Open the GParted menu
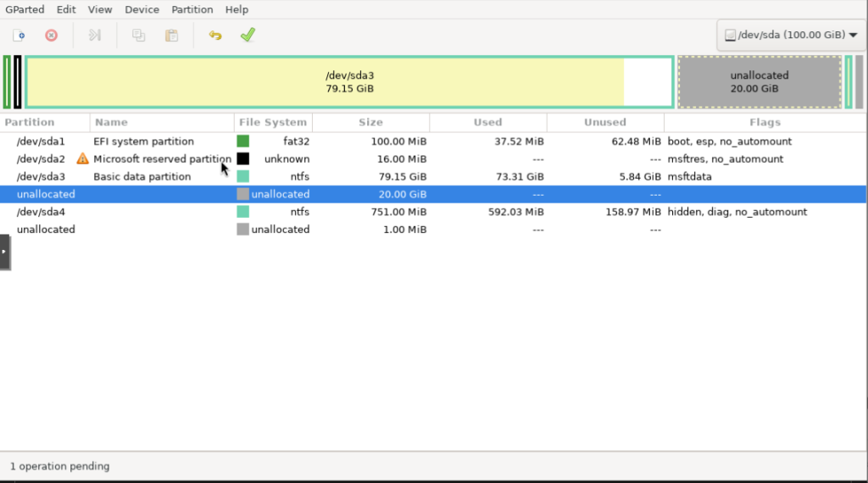Viewport: 868px width, 483px height. point(25,9)
